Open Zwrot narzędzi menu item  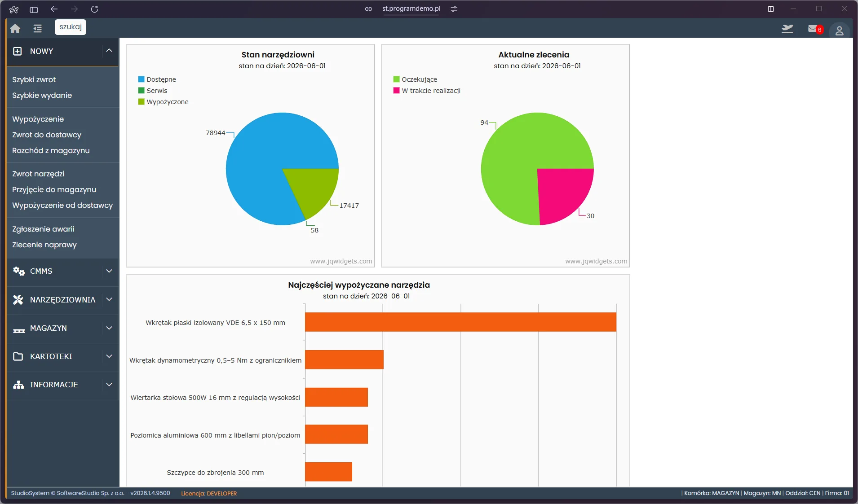[38, 174]
